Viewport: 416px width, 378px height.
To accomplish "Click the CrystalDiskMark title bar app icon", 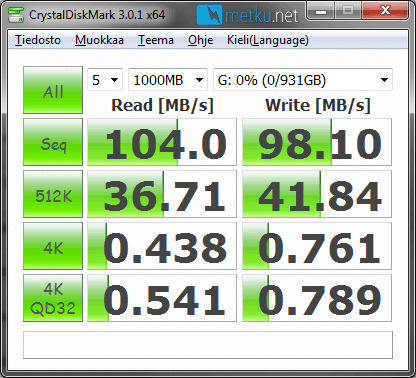I will click(16, 14).
